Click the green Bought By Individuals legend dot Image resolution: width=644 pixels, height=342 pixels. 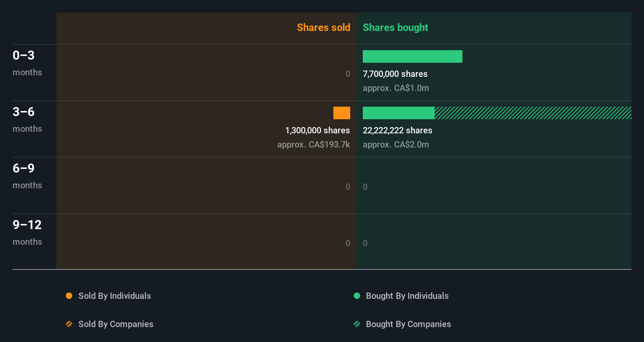pyautogui.click(x=357, y=296)
